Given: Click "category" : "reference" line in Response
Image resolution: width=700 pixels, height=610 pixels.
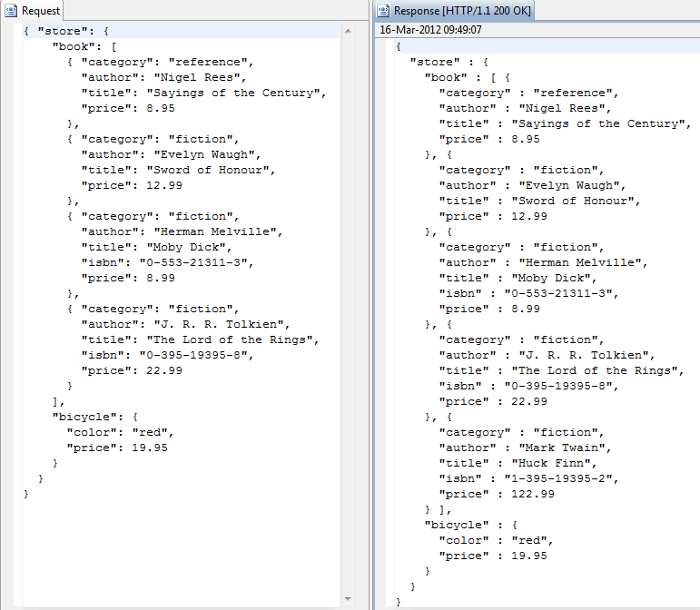Looking at the screenshot, I should (529, 93).
